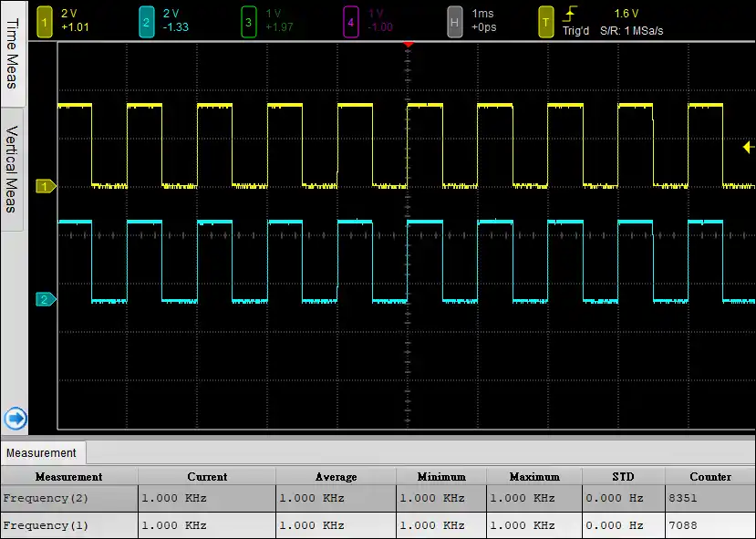Open the Vertical Meas side tab

tap(12, 170)
